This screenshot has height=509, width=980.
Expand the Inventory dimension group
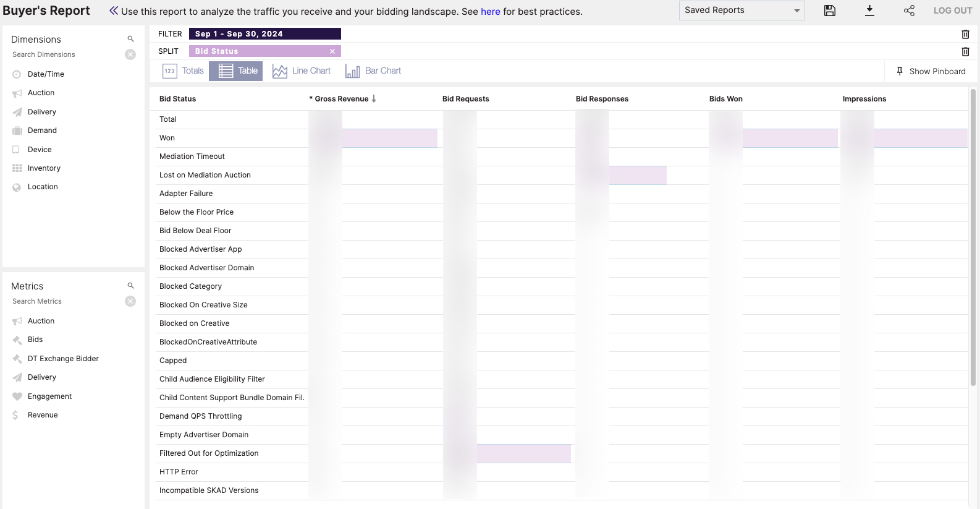coord(44,168)
